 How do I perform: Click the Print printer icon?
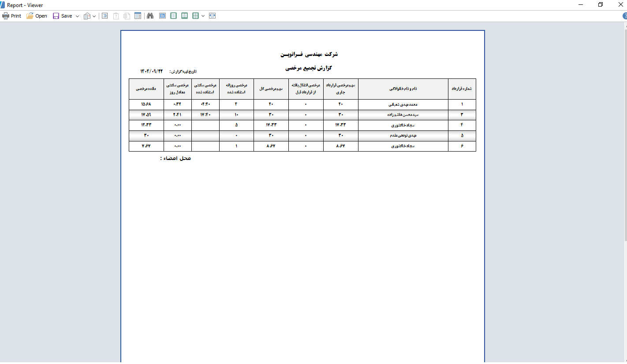(6, 16)
